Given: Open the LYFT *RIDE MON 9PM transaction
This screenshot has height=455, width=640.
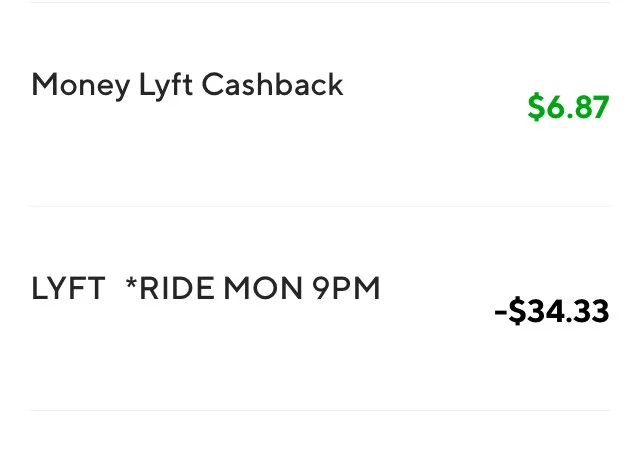Looking at the screenshot, I should [x=320, y=309].
